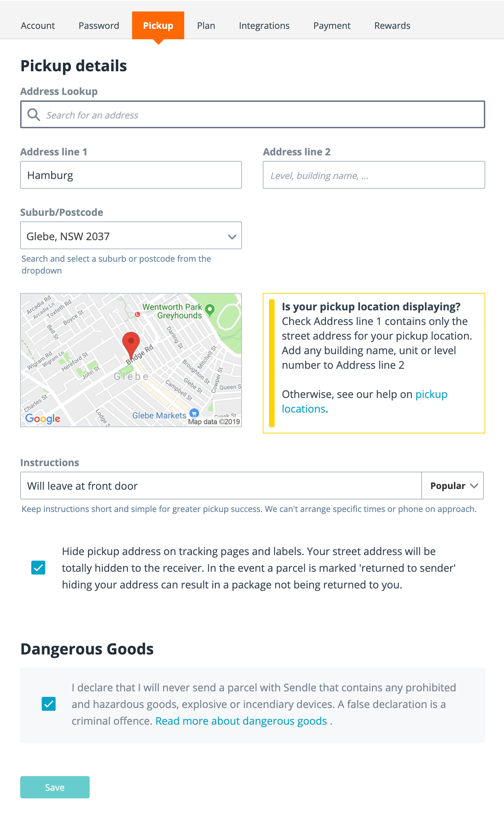Click the Google logo on the map

click(x=42, y=418)
